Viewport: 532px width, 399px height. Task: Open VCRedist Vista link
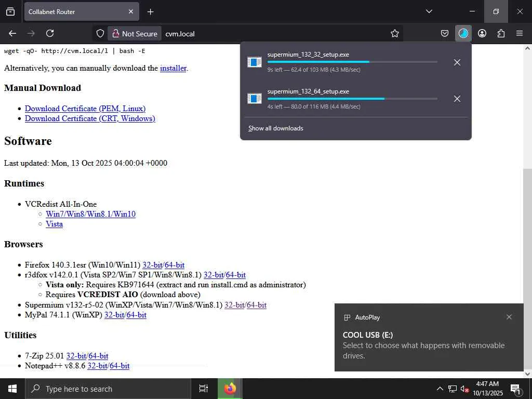pos(54,224)
